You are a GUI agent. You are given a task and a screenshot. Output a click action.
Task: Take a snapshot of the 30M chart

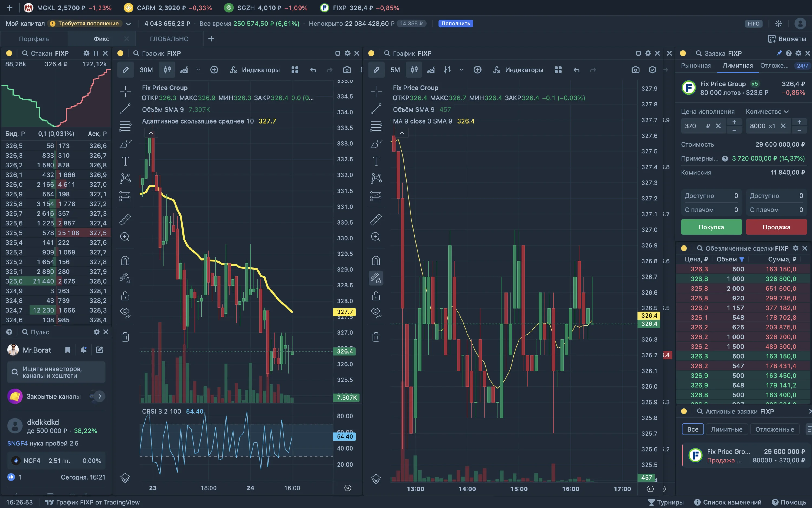pyautogui.click(x=347, y=70)
